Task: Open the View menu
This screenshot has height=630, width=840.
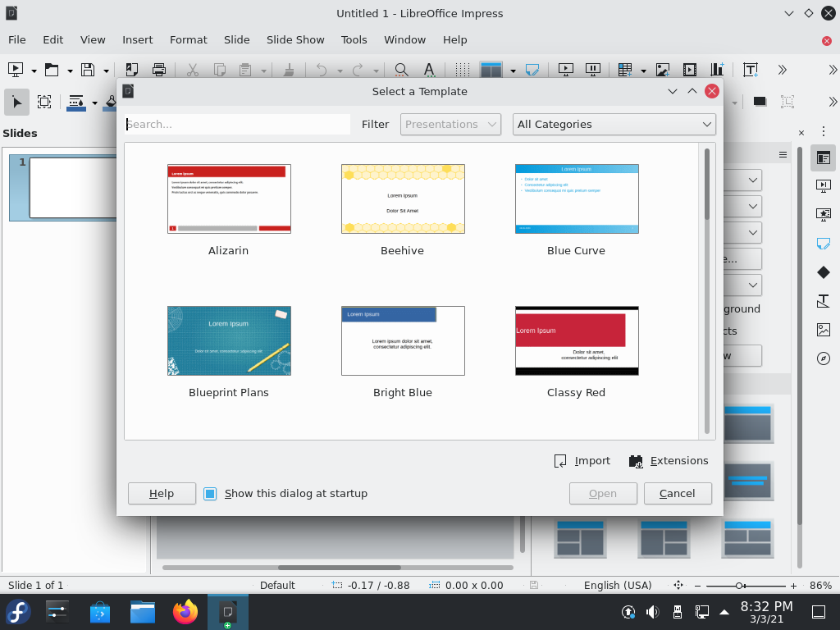Action: (93, 39)
